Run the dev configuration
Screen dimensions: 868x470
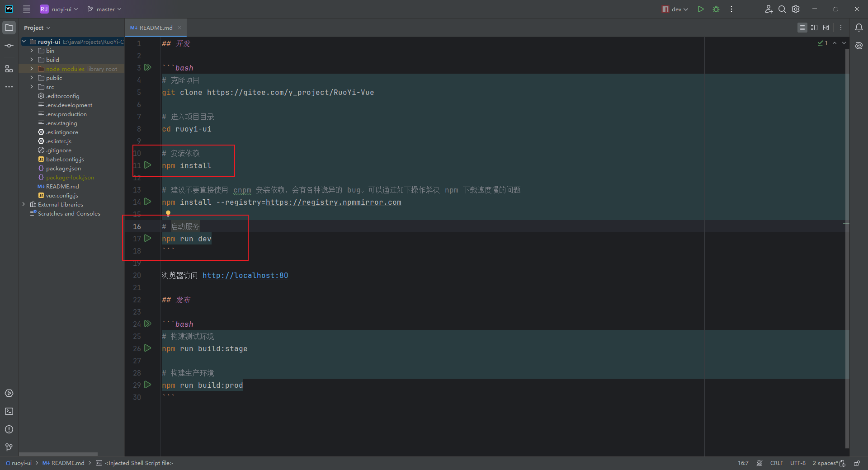pos(701,9)
